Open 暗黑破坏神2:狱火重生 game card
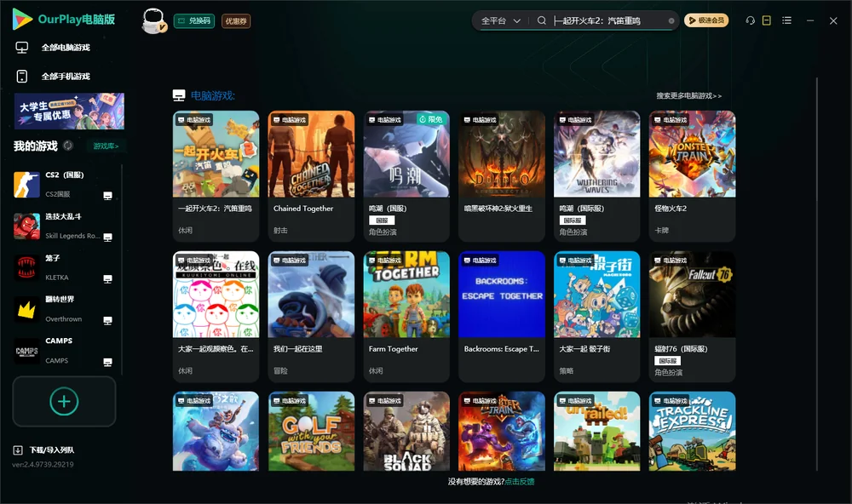The height and width of the screenshot is (504, 852). pos(502,176)
